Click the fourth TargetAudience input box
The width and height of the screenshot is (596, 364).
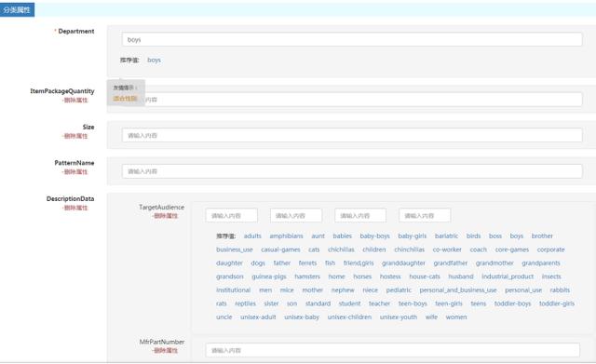(425, 215)
